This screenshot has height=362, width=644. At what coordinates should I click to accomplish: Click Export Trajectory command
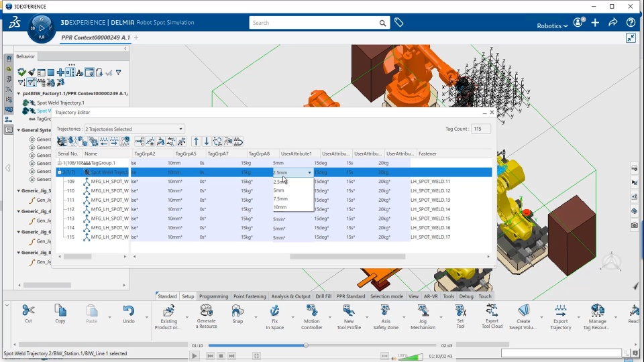click(x=561, y=317)
